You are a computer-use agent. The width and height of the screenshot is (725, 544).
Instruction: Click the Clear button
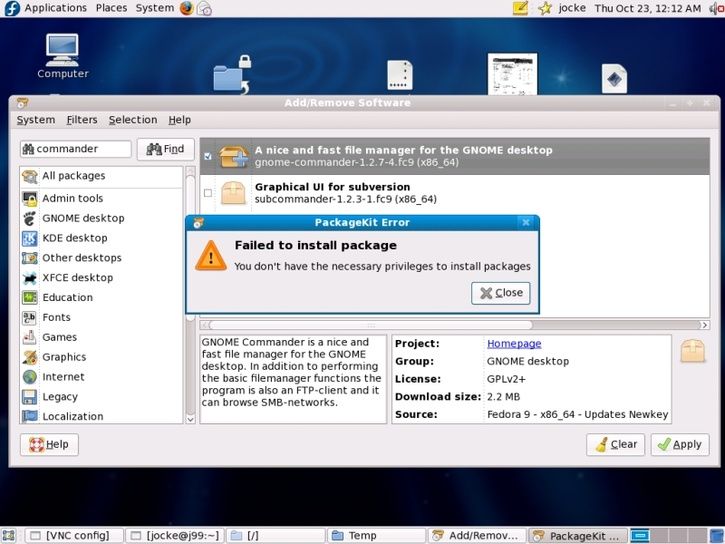(615, 445)
